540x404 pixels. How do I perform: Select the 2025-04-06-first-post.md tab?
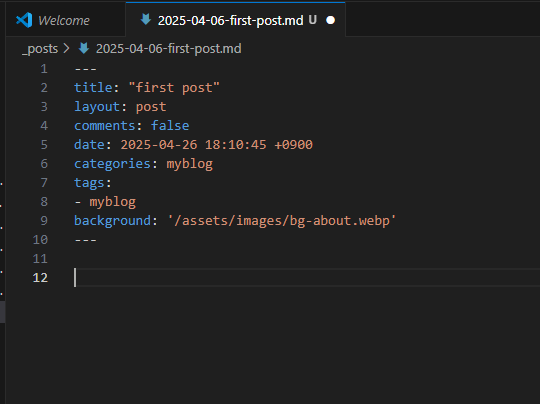236,19
